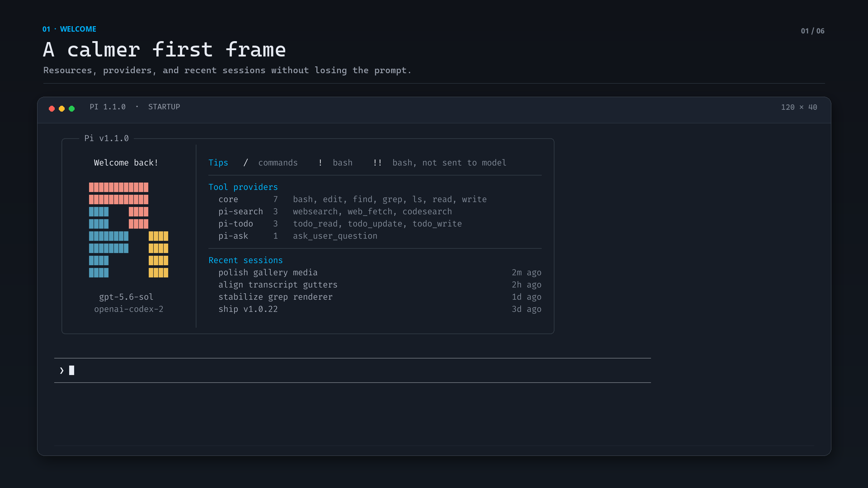Click the '2m ago' timestamp
Image resolution: width=868 pixels, height=488 pixels.
527,272
